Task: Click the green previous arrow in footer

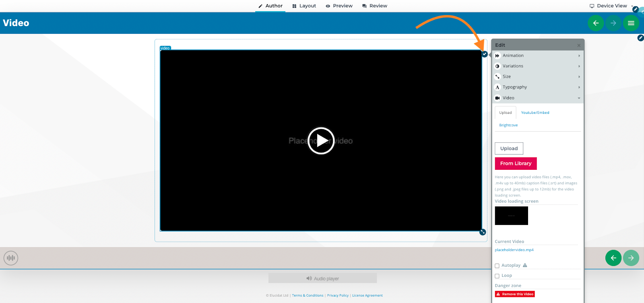Action: pyautogui.click(x=613, y=258)
